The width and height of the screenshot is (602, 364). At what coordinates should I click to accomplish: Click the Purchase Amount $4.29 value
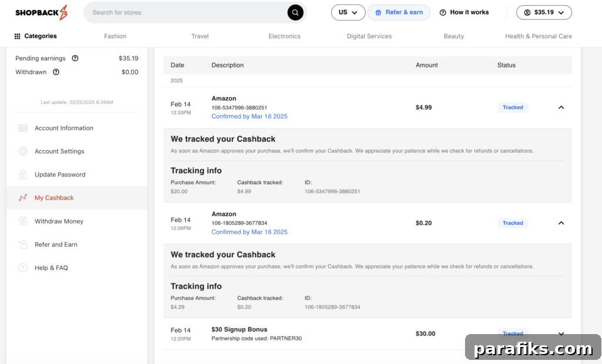(x=178, y=307)
